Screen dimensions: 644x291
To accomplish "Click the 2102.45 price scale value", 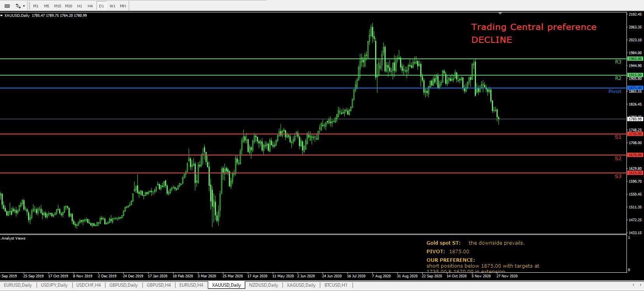I will pyautogui.click(x=635, y=14).
